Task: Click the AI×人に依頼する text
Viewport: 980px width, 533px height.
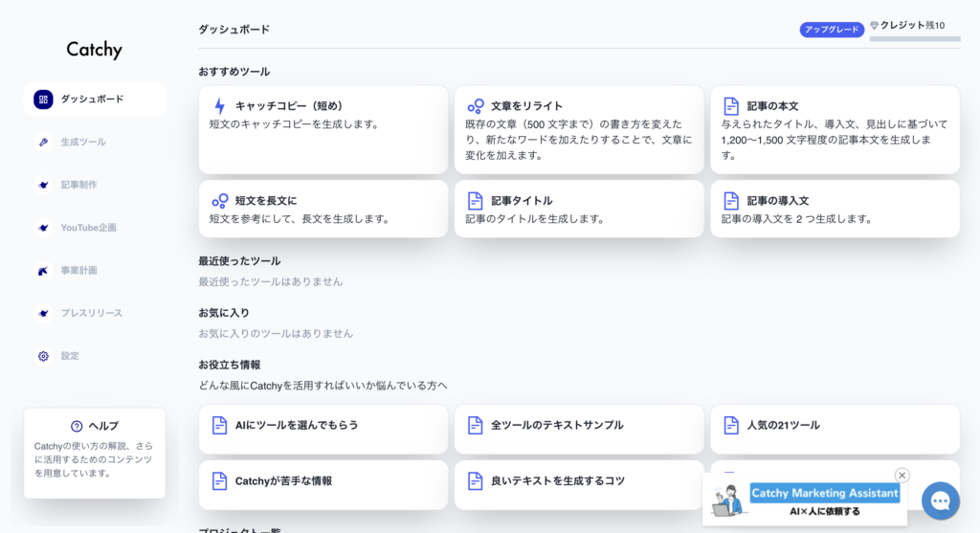Action: click(825, 511)
